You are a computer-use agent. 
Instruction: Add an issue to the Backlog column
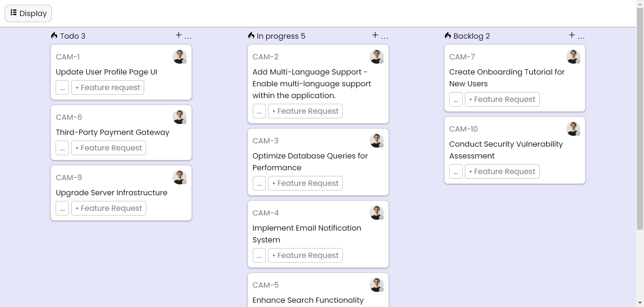[x=573, y=35]
